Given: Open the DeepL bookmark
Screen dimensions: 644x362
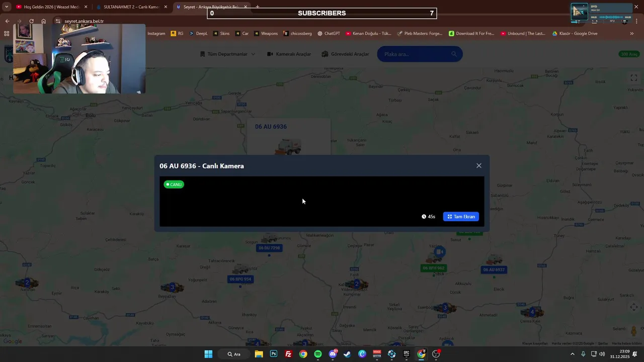Looking at the screenshot, I should (198, 34).
